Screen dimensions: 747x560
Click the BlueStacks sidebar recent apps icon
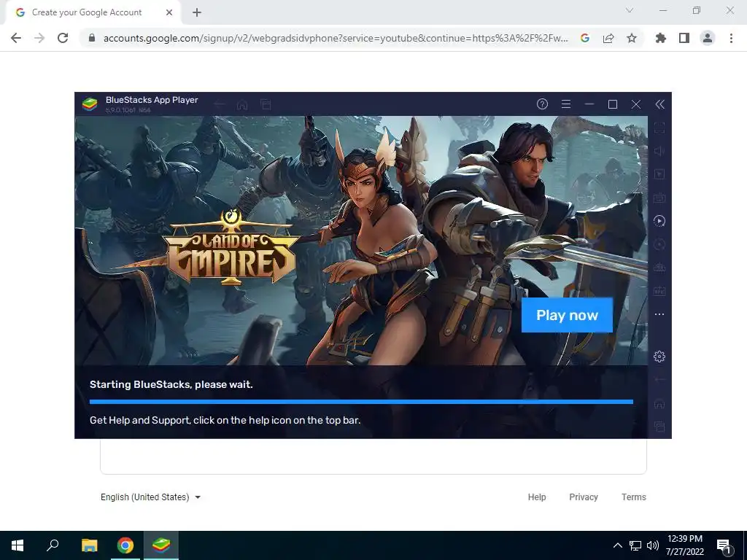(x=659, y=426)
